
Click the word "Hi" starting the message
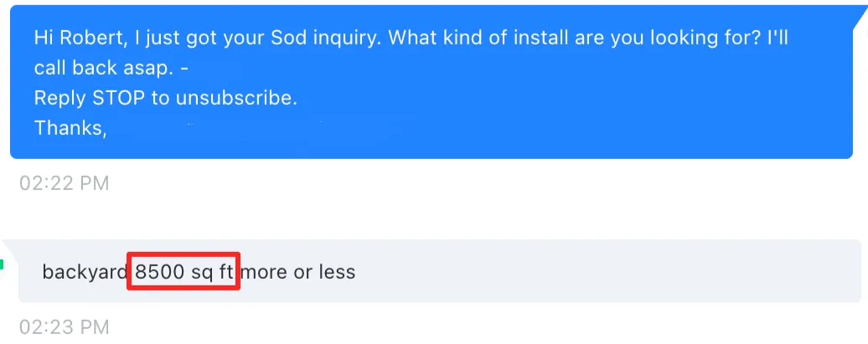coord(43,38)
